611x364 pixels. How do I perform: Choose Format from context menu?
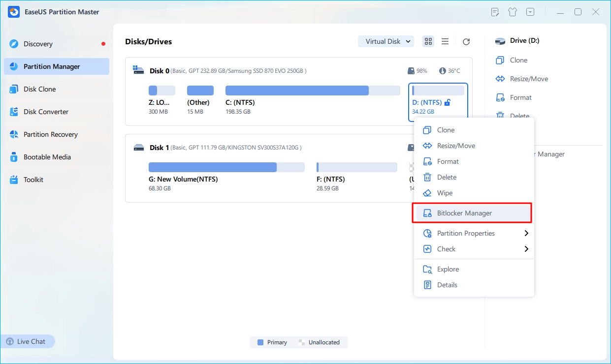click(474, 161)
